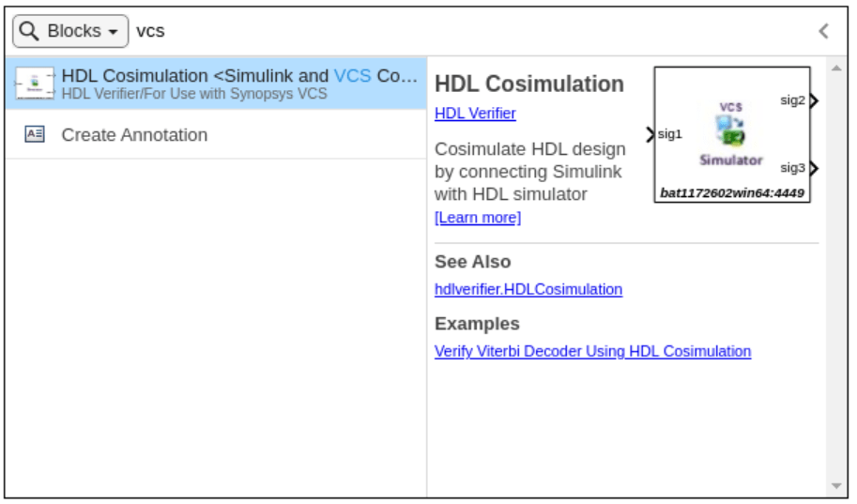Open the HDL Verifier link
This screenshot has height=504, width=857.
(475, 114)
